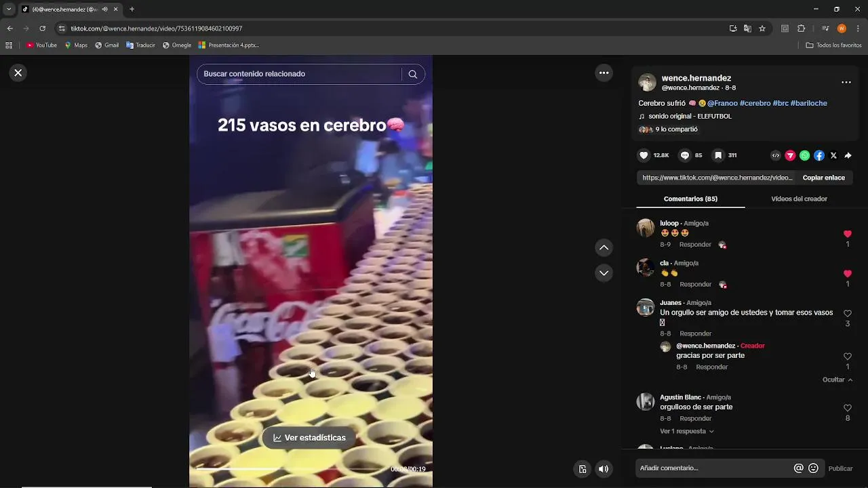Share the video on WhatsApp
This screenshot has height=488, width=868.
(804, 155)
